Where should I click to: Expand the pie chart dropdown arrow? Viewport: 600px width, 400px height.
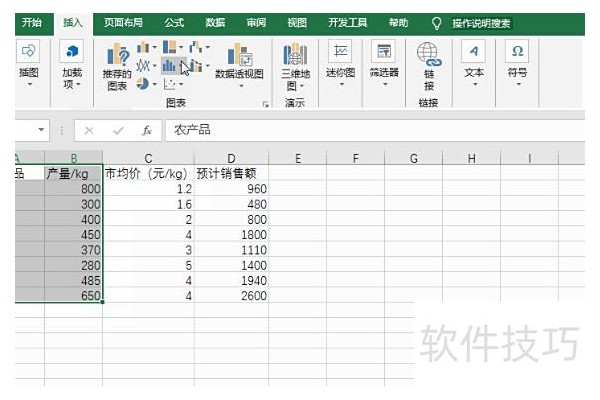tap(155, 83)
